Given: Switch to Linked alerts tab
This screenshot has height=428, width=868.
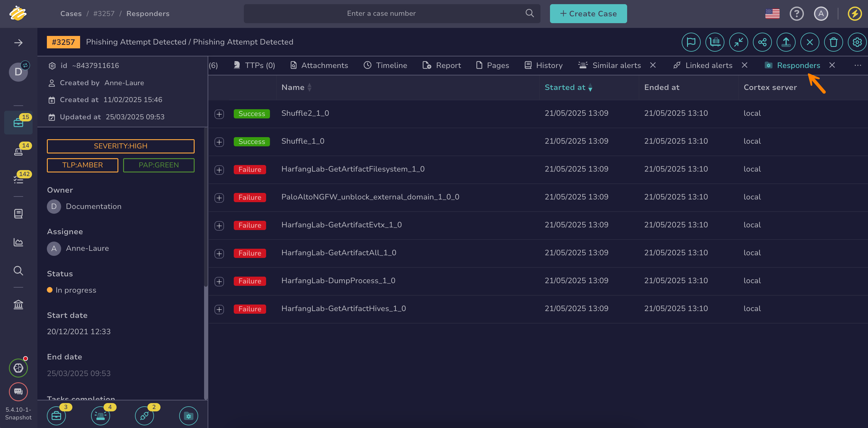Looking at the screenshot, I should tap(702, 65).
